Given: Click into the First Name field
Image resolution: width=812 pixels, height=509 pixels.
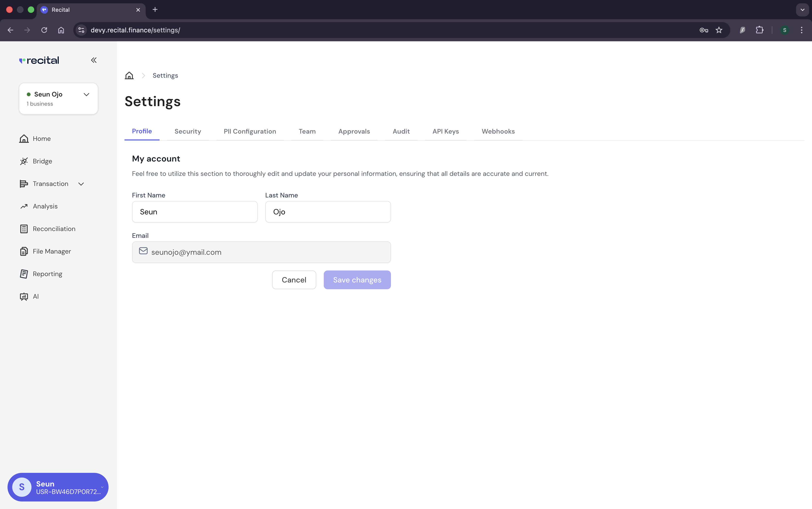Looking at the screenshot, I should coord(195,212).
